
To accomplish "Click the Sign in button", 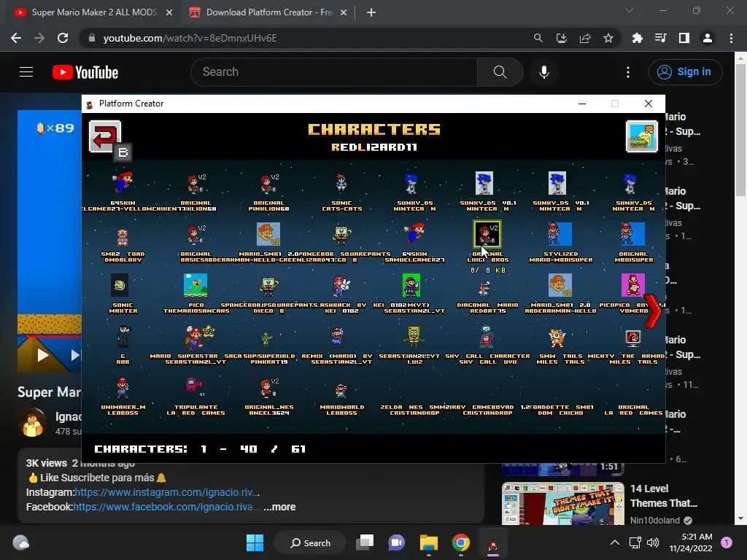I will [x=685, y=72].
